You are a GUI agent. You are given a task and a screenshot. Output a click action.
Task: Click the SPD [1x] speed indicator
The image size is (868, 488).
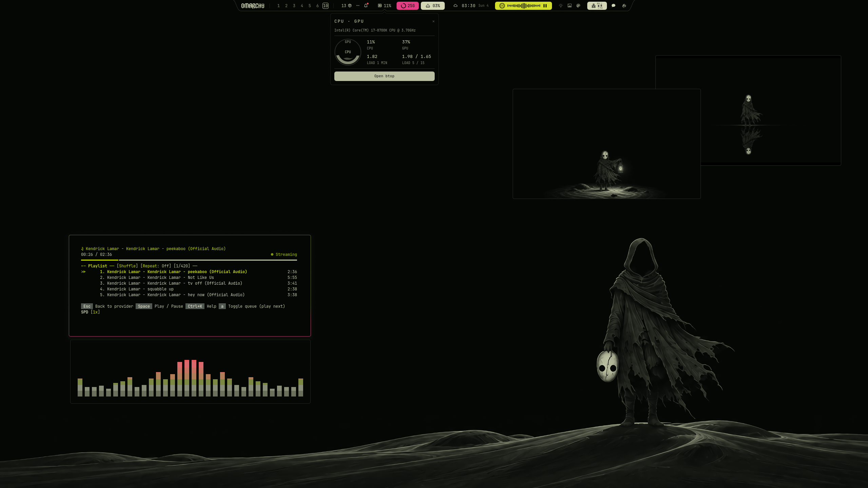(x=91, y=312)
